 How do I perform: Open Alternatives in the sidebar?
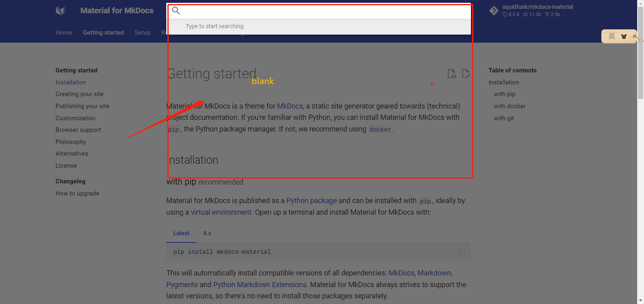(72, 154)
